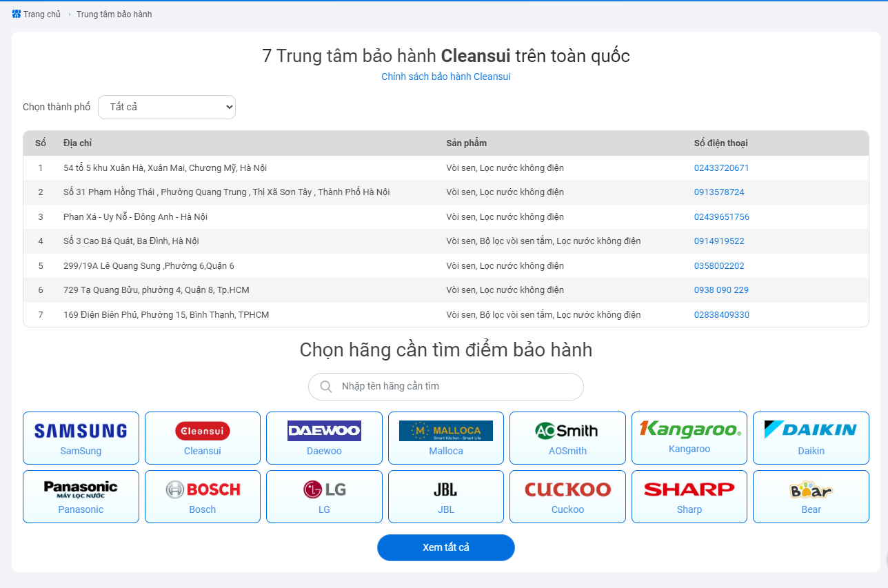Call phone number 0914919522
This screenshot has width=888, height=588.
[x=719, y=241]
